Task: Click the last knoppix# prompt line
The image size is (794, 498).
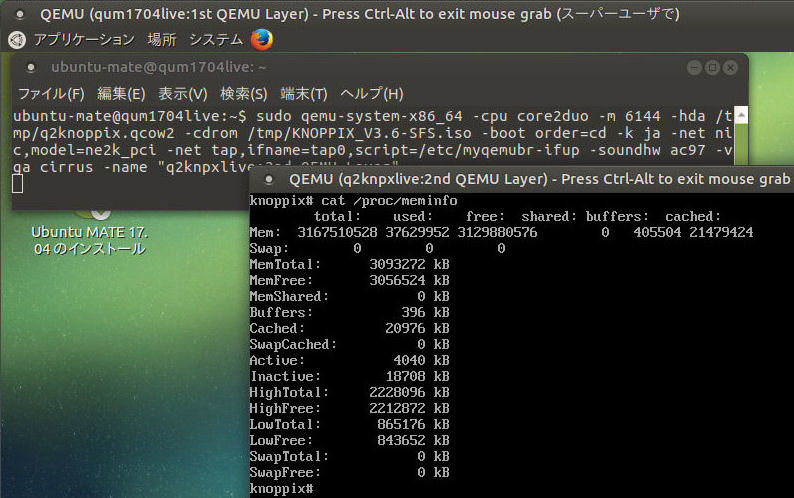Action: [282, 489]
